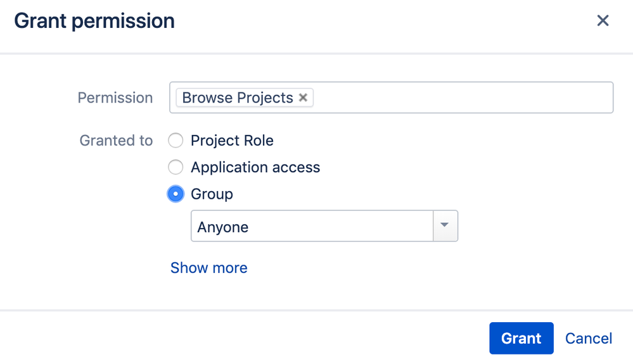This screenshot has width=633, height=364.
Task: Close the Grant permission dialog
Action: [603, 21]
